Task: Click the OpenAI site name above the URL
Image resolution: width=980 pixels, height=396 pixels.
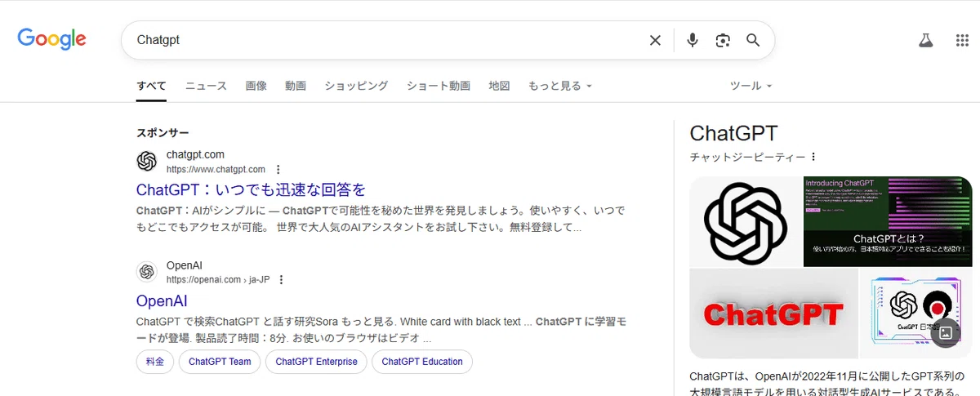Action: pos(185,265)
